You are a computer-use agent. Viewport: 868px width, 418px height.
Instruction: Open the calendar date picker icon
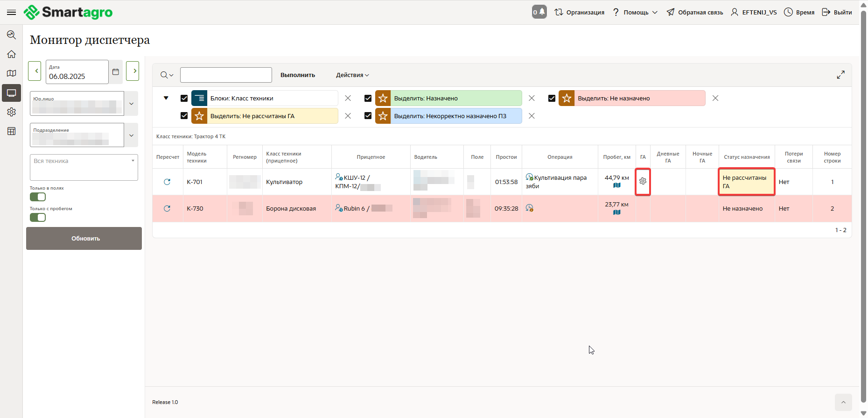click(x=116, y=72)
